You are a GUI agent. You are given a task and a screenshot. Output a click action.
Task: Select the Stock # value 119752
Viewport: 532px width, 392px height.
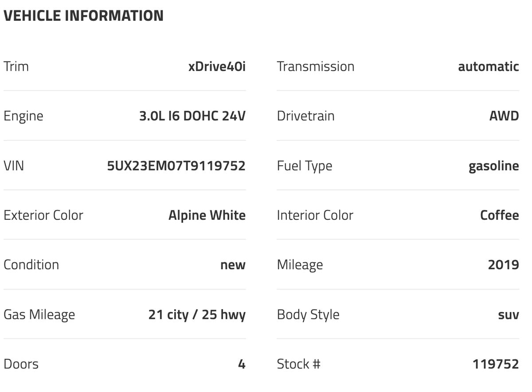click(495, 364)
